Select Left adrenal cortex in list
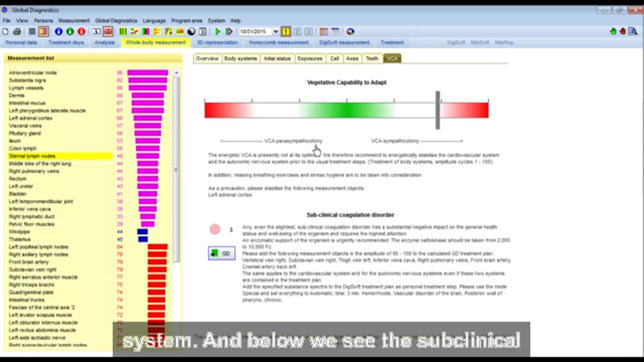The width and height of the screenshot is (644, 362). tap(31, 118)
